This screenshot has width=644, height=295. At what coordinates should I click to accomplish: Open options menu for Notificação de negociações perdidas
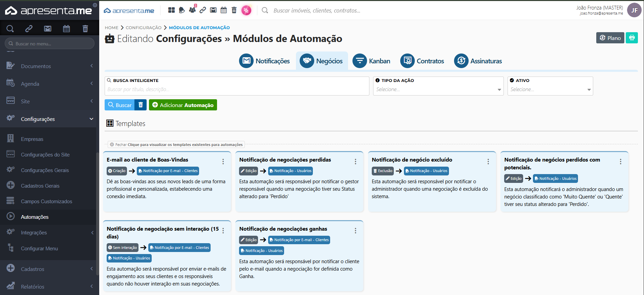click(356, 162)
